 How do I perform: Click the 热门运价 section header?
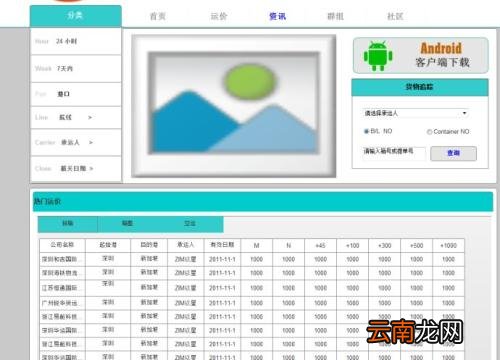pos(263,202)
